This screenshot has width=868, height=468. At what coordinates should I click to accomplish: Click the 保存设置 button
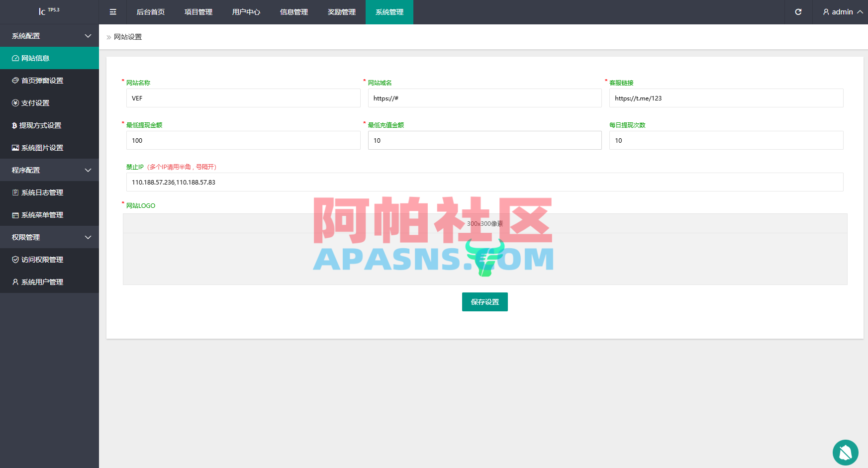click(x=485, y=302)
